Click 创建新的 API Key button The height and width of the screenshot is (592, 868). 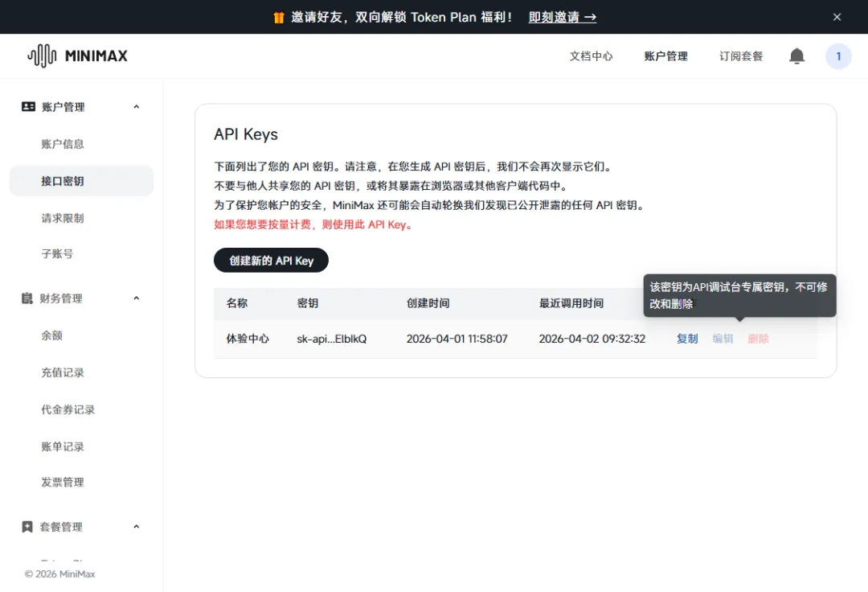272,261
